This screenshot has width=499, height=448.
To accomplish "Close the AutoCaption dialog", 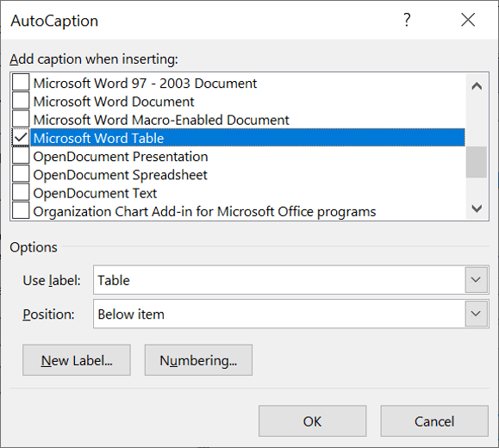I will [x=468, y=20].
